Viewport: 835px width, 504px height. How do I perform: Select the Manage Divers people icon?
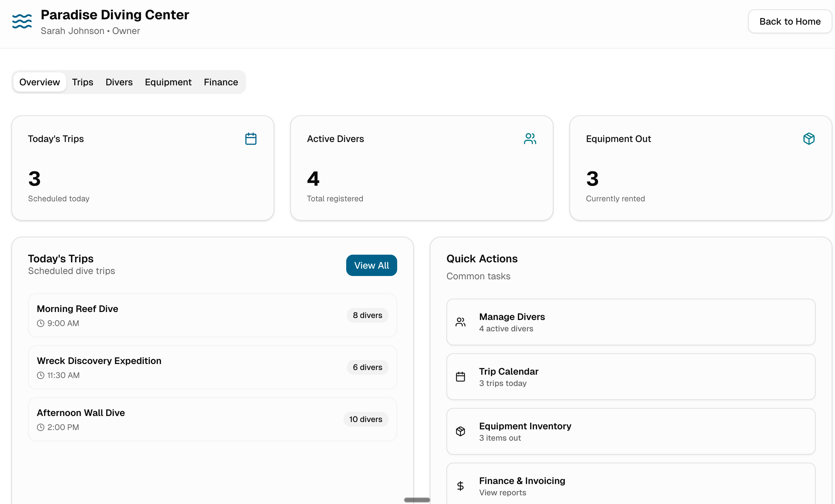[x=460, y=322]
